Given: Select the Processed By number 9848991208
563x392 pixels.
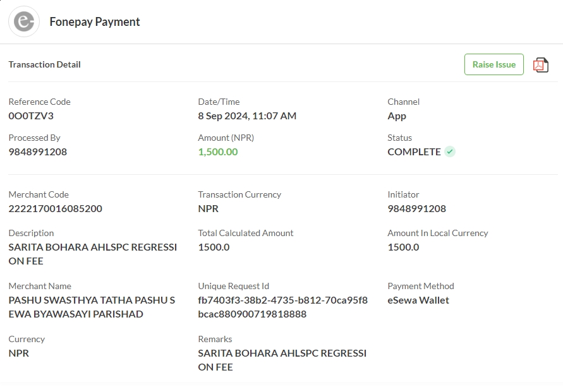Looking at the screenshot, I should (38, 151).
